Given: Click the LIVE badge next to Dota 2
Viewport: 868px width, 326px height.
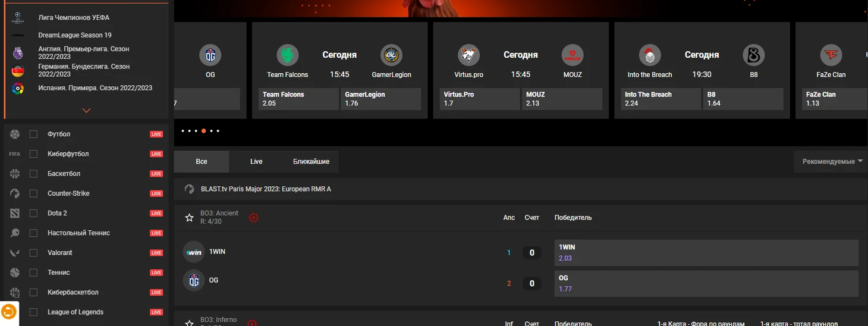Looking at the screenshot, I should 156,214.
